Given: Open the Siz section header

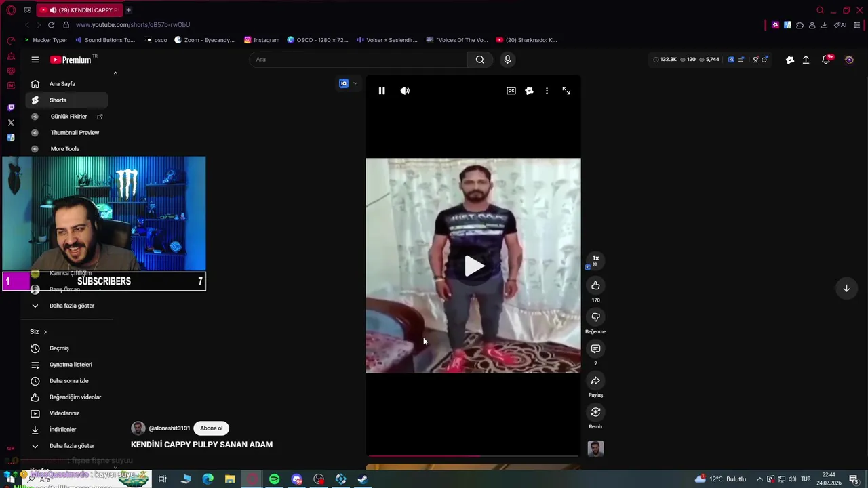Looking at the screenshot, I should (x=39, y=331).
